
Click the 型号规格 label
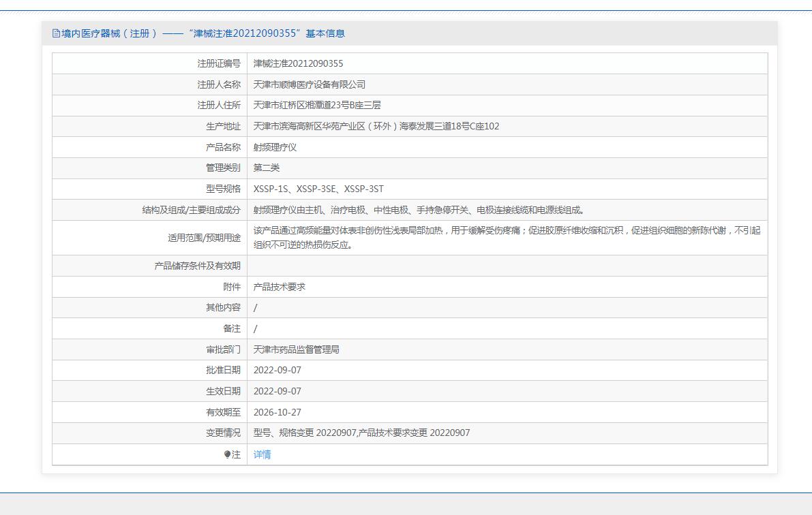223,189
